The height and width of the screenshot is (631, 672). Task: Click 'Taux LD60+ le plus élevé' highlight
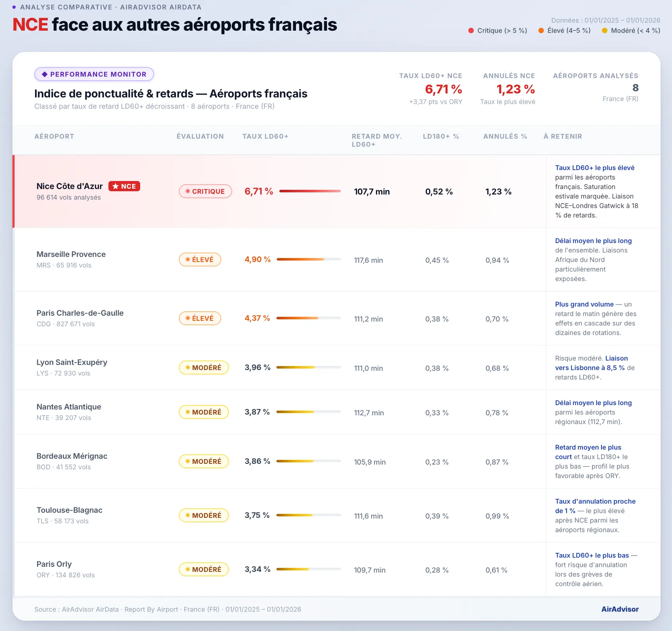(595, 168)
